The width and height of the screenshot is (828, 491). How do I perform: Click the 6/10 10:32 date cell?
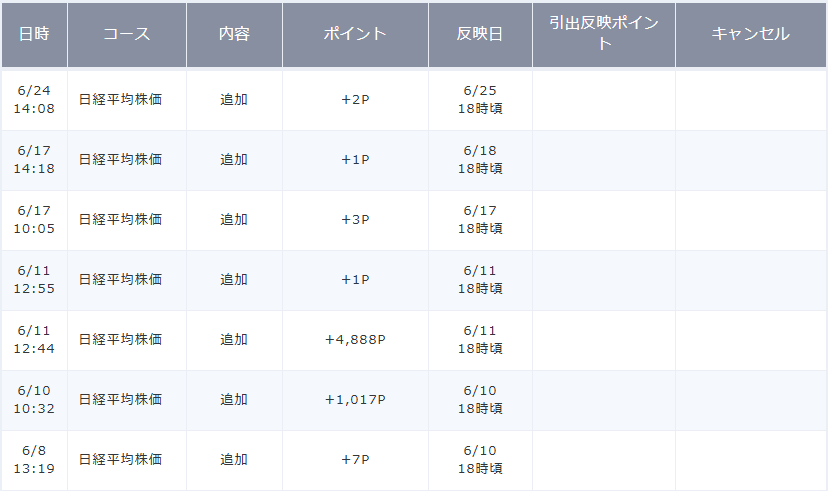pyautogui.click(x=34, y=400)
